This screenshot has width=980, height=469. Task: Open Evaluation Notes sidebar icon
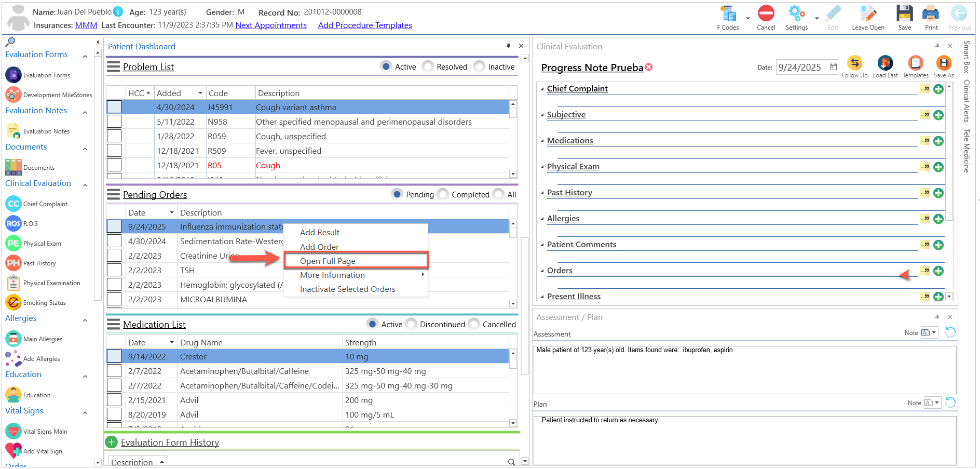(13, 131)
